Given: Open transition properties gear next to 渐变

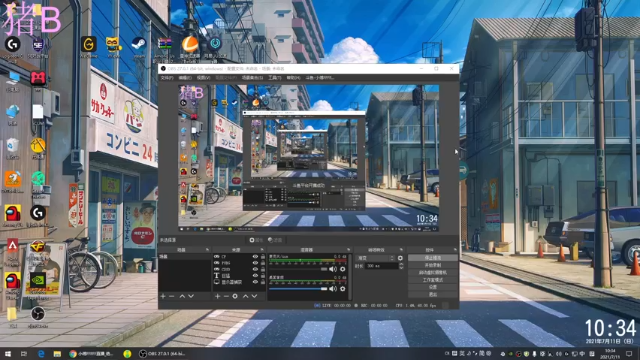Looking at the screenshot, I should 400,258.
